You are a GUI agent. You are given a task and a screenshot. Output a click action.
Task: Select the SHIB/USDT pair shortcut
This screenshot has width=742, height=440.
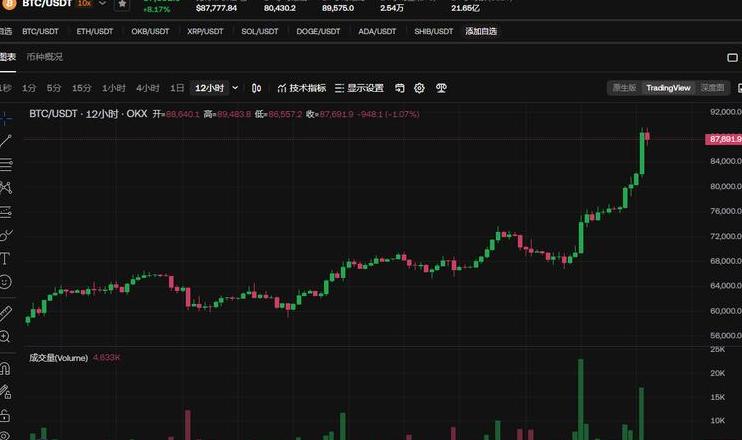point(433,32)
